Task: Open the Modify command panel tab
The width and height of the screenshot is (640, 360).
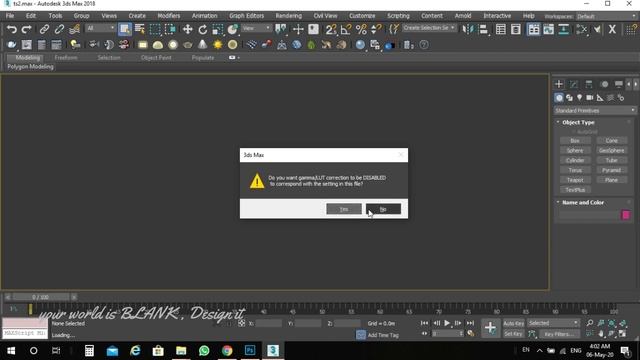Action: pyautogui.click(x=574, y=84)
